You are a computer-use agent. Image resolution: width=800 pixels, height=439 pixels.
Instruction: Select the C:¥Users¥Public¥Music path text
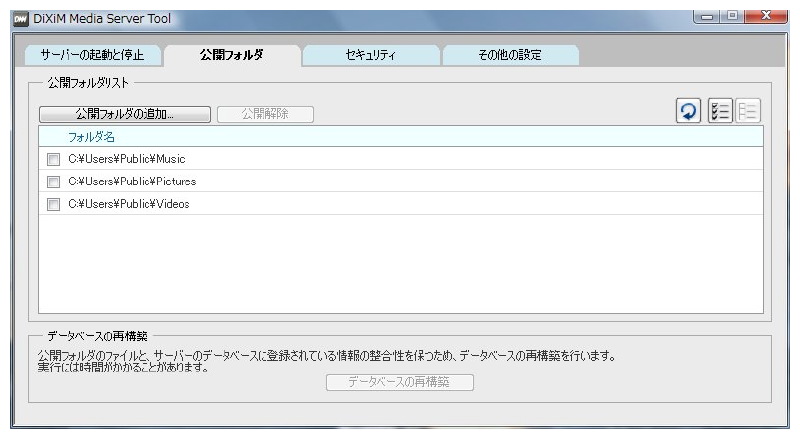pos(127,159)
